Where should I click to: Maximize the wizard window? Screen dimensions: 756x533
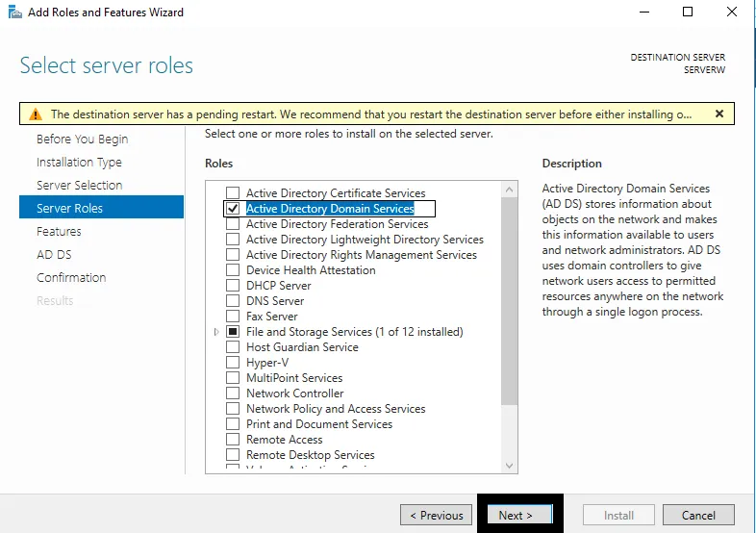pyautogui.click(x=688, y=13)
